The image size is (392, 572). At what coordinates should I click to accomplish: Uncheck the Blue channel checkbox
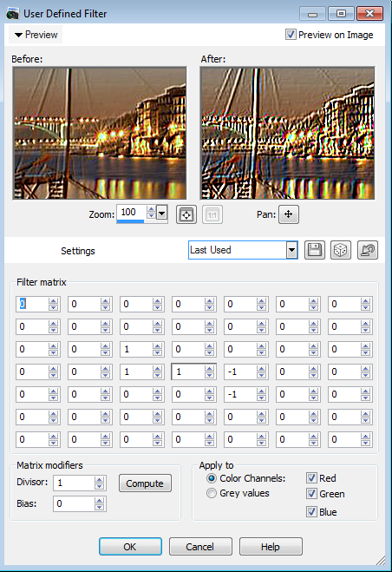[x=311, y=512]
